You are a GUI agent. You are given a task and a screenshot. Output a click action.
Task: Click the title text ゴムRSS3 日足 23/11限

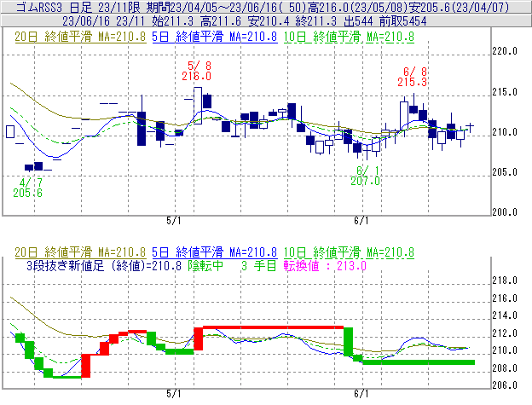click(x=78, y=7)
